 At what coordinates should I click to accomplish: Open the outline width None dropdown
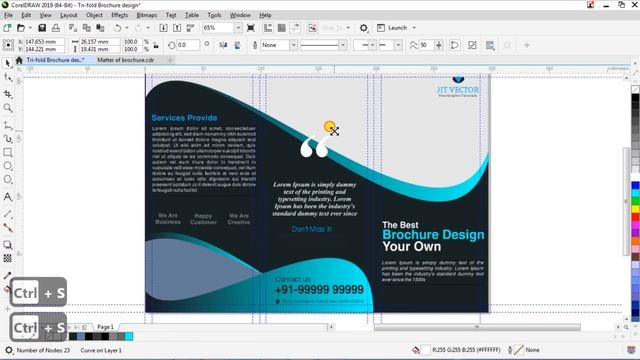(293, 45)
